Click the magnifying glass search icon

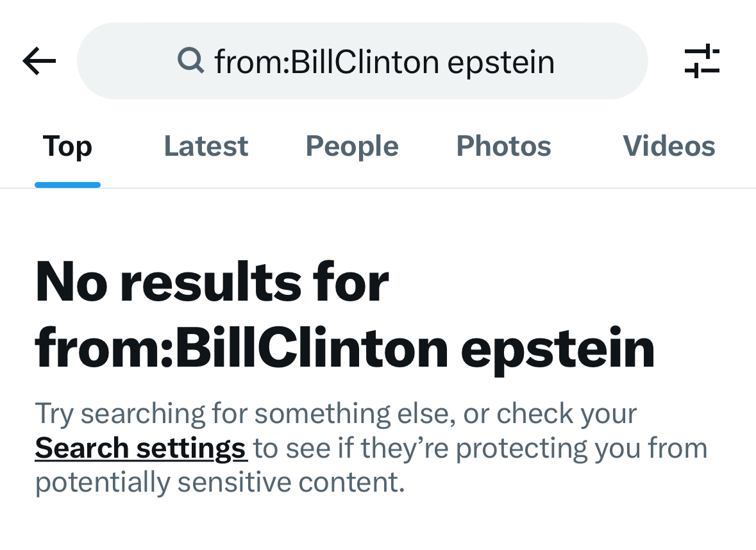click(x=190, y=60)
